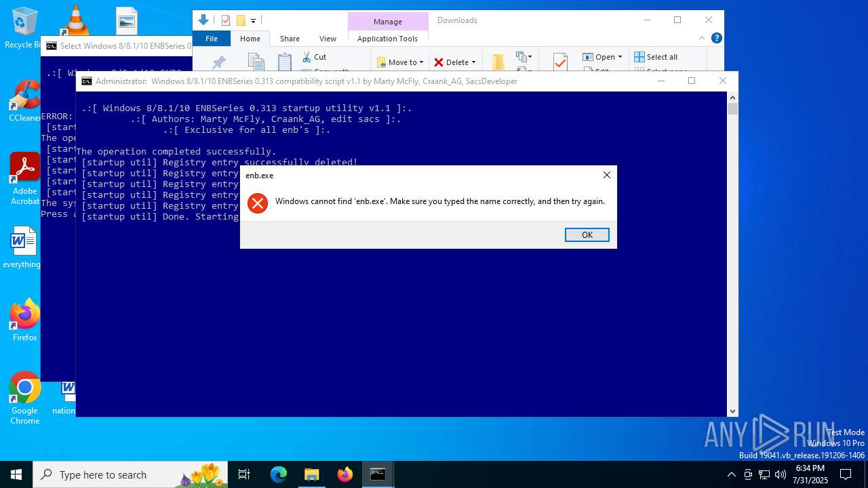Click Pin to Quick access icon
The image size is (868, 488).
click(218, 62)
